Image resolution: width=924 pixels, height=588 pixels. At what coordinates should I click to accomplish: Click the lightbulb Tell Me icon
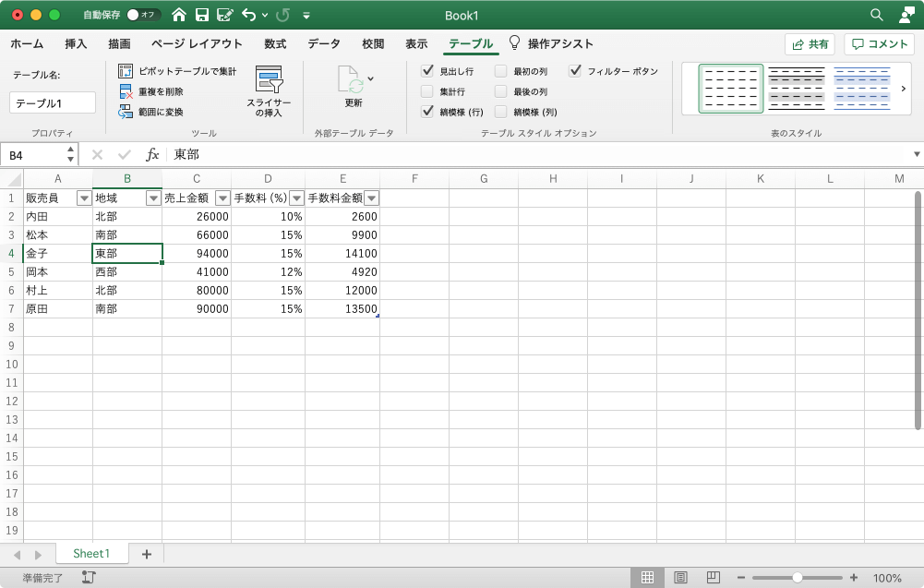click(514, 42)
